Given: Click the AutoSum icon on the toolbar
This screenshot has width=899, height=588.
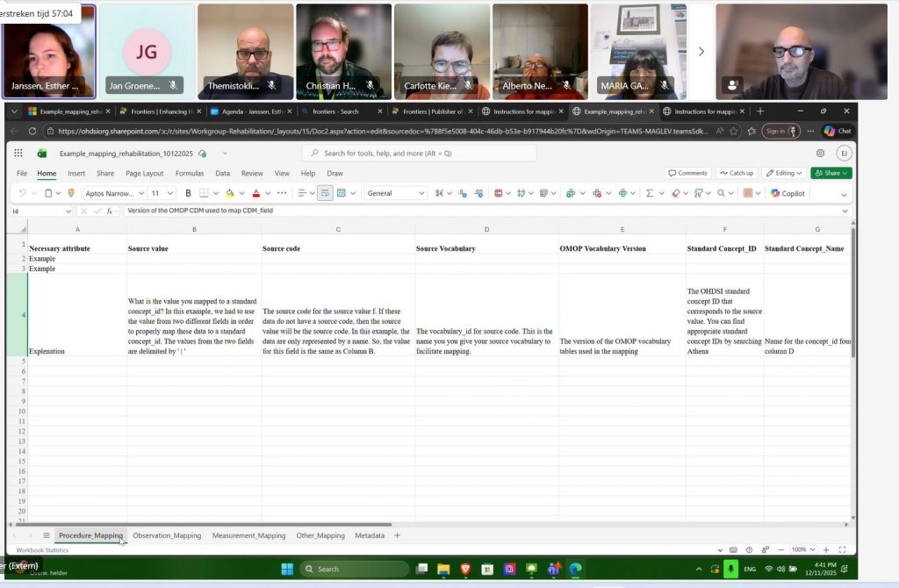Looking at the screenshot, I should [649, 193].
